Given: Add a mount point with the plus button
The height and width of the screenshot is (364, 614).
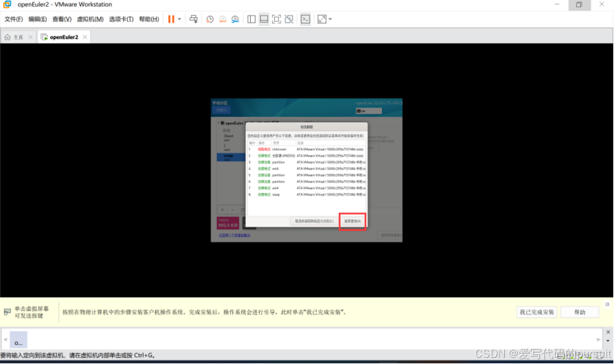Looking at the screenshot, I should 223,210.
